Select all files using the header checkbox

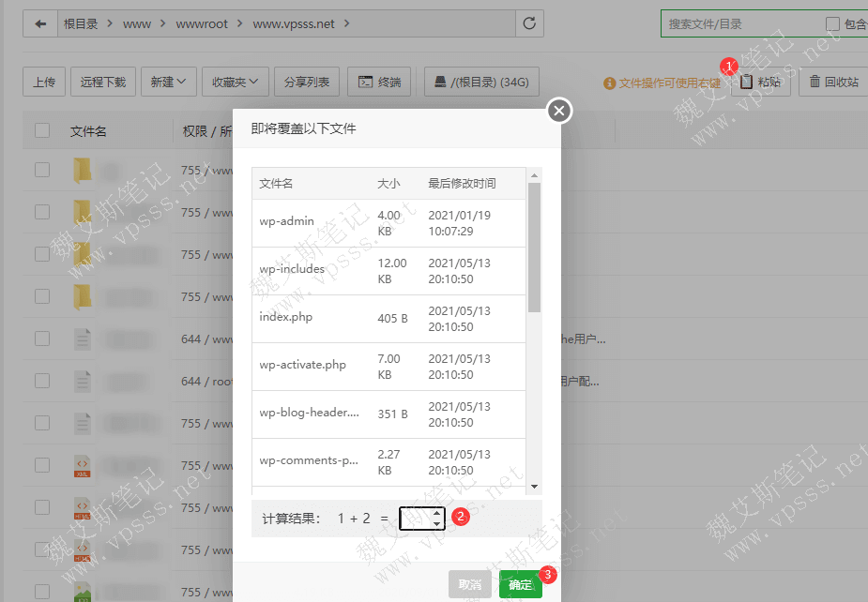41,131
